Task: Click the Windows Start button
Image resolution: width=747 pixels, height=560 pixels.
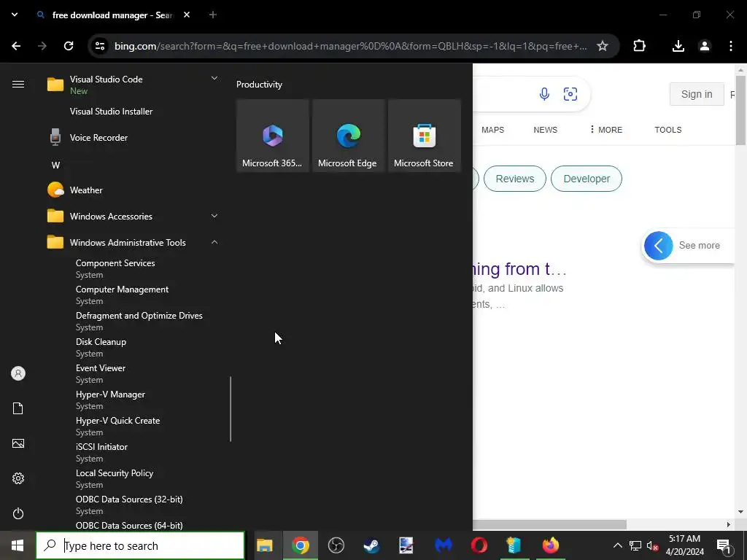Action: pyautogui.click(x=18, y=545)
